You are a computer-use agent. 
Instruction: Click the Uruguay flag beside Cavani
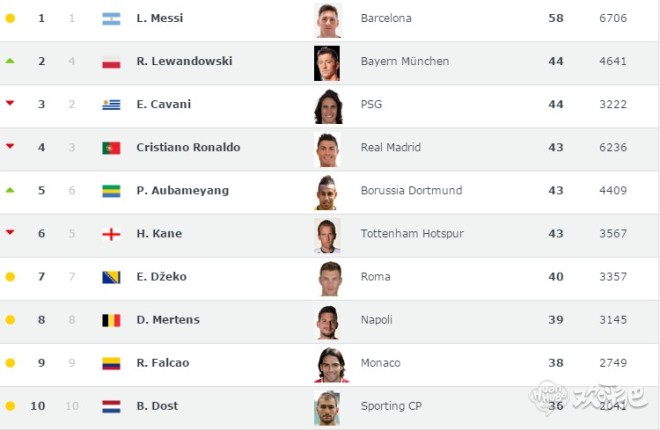coord(111,105)
